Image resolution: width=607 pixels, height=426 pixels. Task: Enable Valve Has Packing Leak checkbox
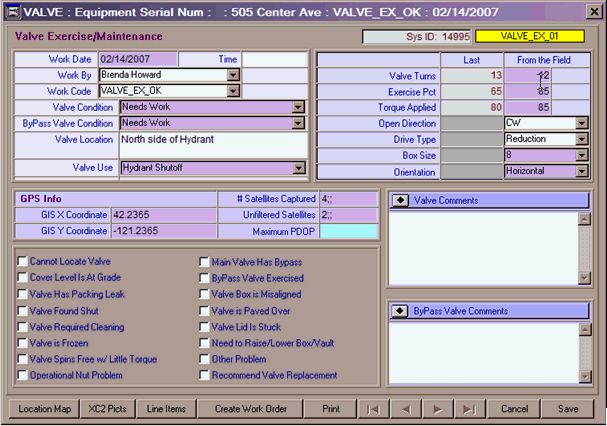(22, 295)
